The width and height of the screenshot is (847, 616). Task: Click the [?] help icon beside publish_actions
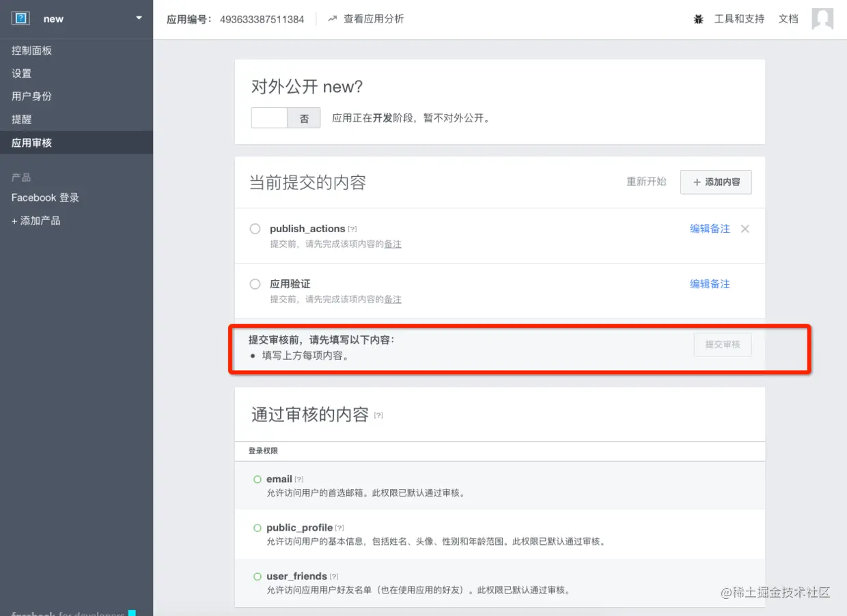[x=352, y=229]
